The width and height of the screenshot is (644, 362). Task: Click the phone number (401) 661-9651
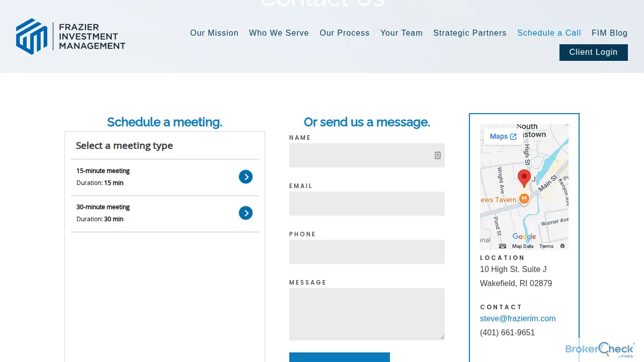508,333
